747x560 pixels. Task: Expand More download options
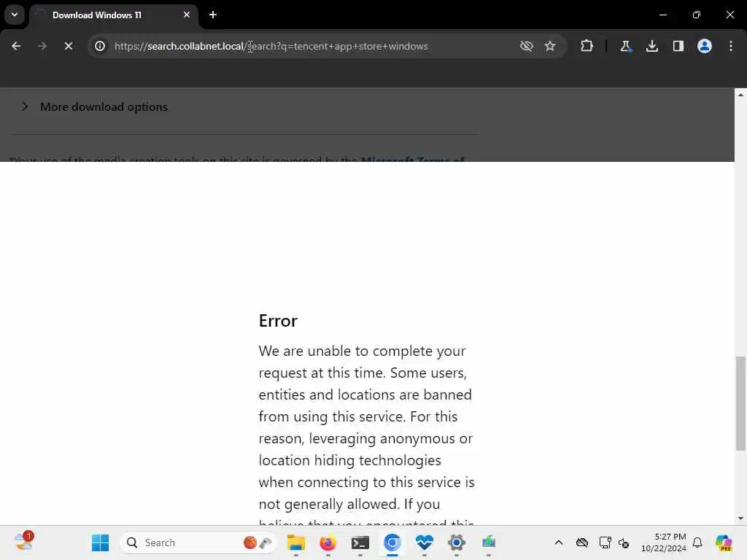click(x=94, y=106)
